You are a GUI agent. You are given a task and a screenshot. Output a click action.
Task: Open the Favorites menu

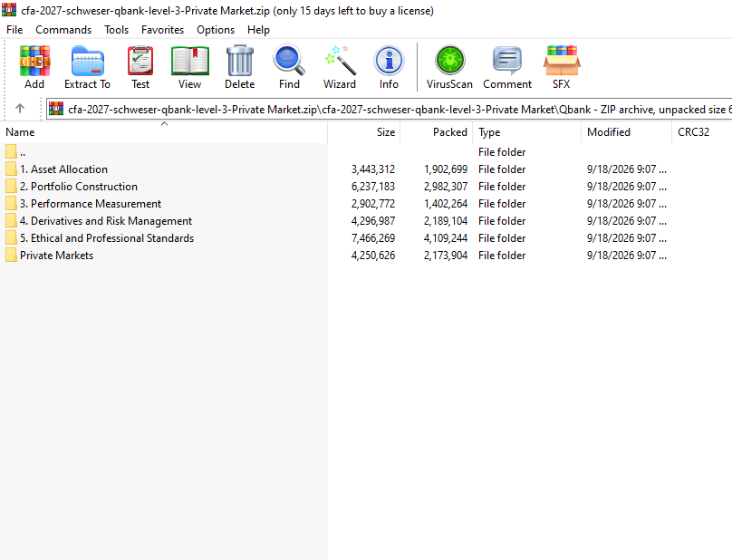pos(162,30)
